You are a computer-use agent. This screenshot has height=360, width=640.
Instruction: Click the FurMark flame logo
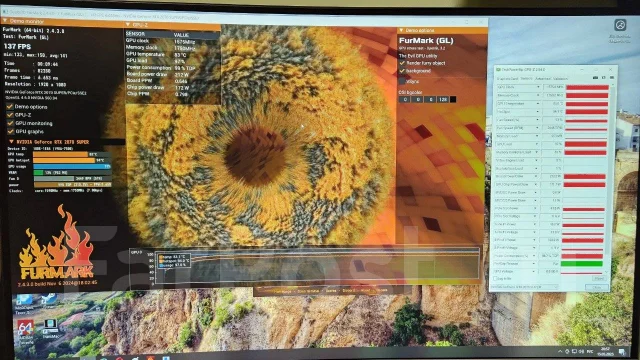[56, 242]
